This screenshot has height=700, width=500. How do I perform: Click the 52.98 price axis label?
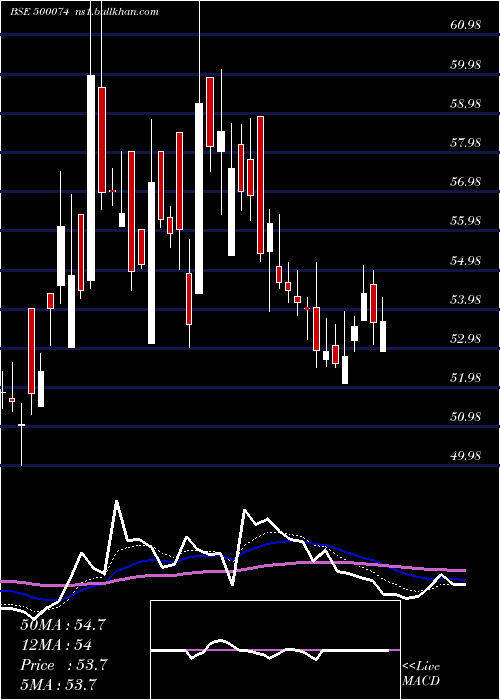[466, 338]
